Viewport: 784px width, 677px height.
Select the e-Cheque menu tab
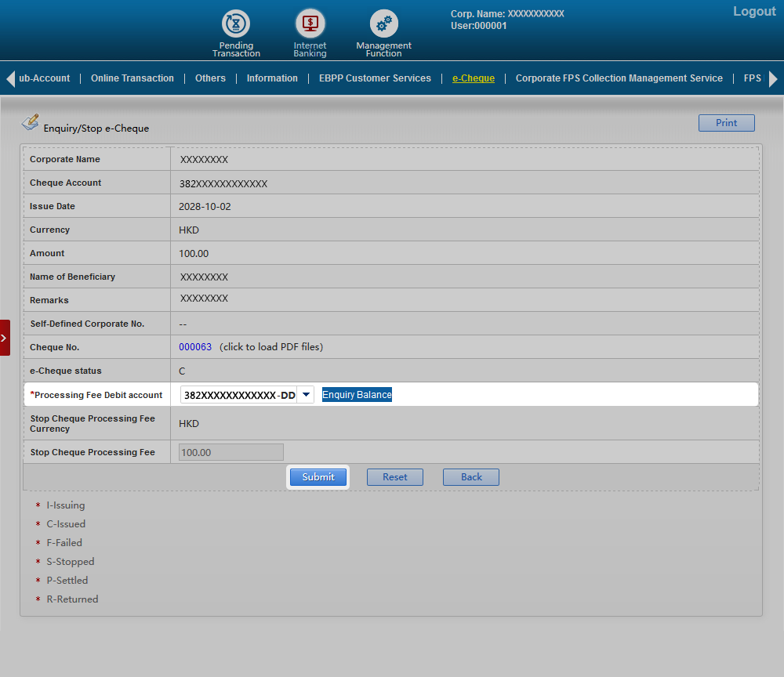[x=474, y=78]
